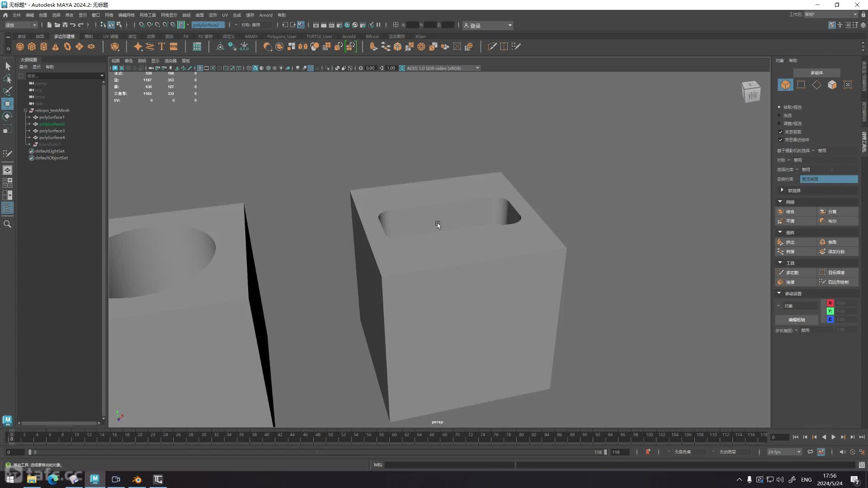Create a polygon cube from the shelf
The width and height of the screenshot is (868, 488).
tap(32, 47)
